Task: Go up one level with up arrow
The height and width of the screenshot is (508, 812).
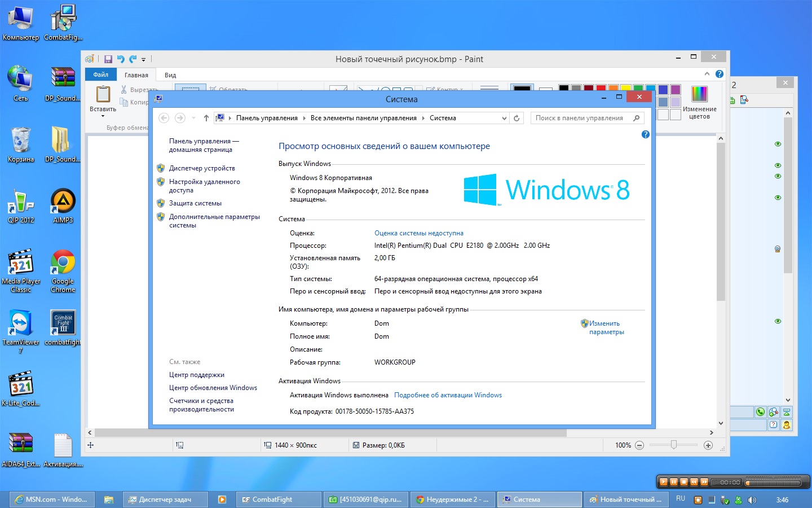Action: click(206, 118)
